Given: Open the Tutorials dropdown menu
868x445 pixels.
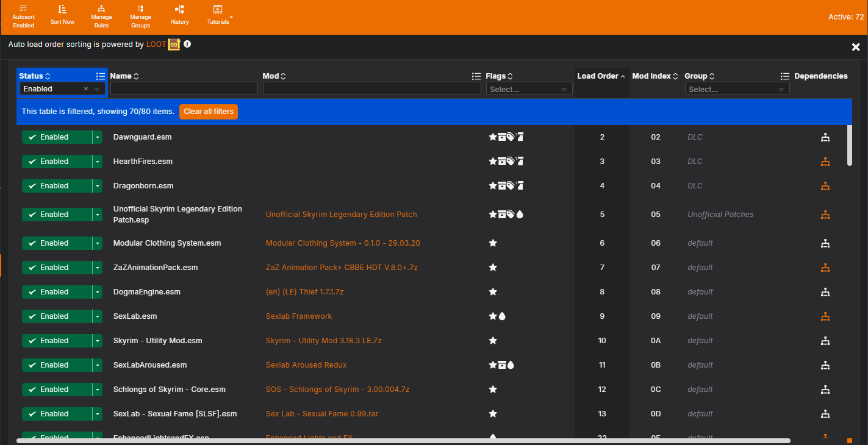Looking at the screenshot, I should coord(219,15).
